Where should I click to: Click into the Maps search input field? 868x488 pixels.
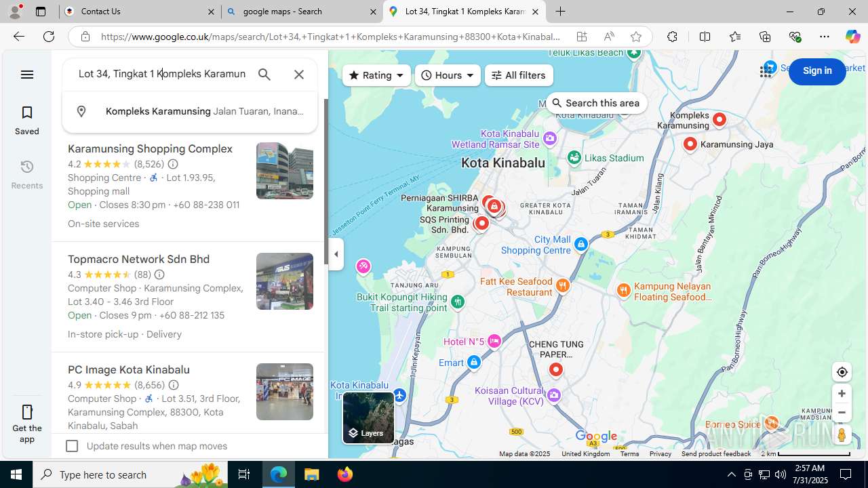162,74
